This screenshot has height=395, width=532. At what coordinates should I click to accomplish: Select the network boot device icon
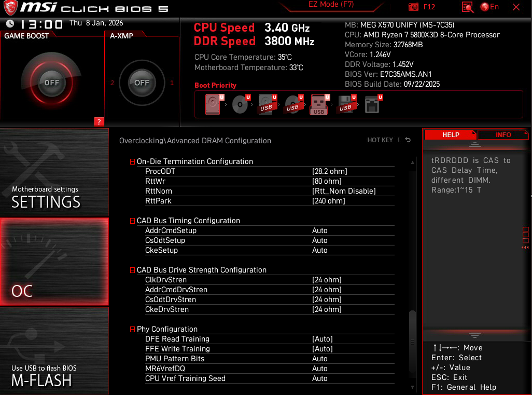[373, 104]
